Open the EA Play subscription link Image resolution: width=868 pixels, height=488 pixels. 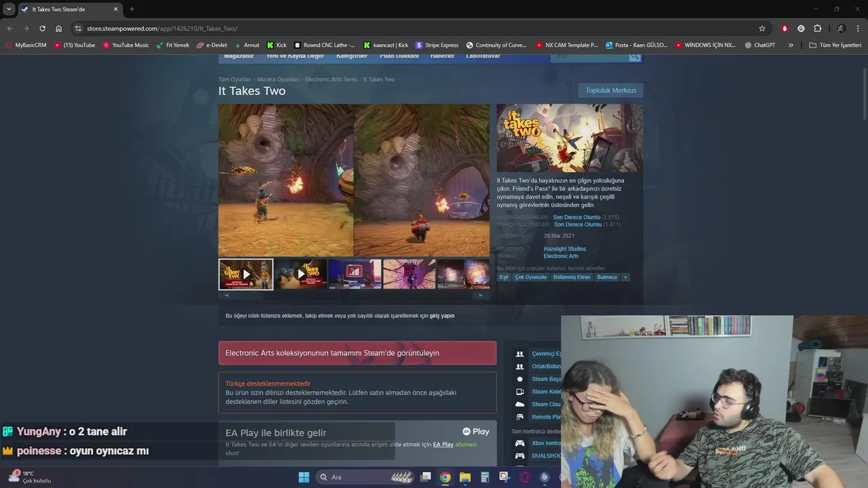pos(443,445)
